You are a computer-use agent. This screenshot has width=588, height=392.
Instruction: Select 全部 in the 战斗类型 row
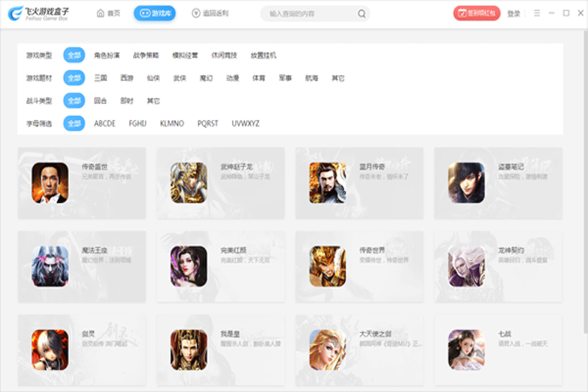pos(74,101)
